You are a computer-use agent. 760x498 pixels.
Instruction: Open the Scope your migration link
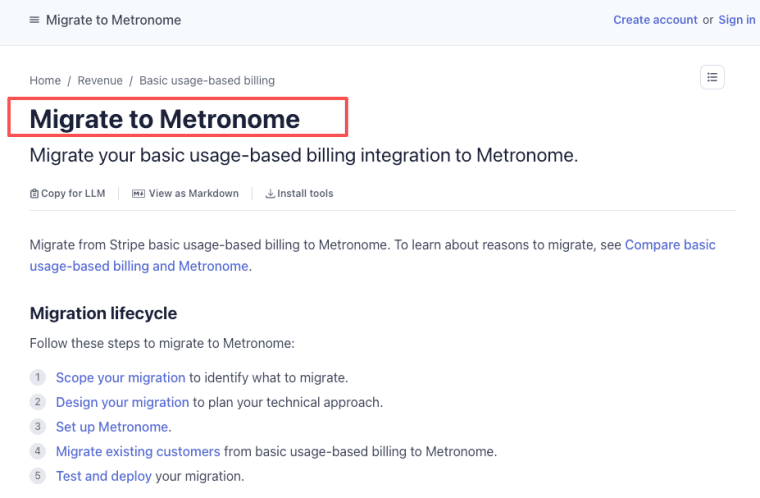(x=120, y=378)
